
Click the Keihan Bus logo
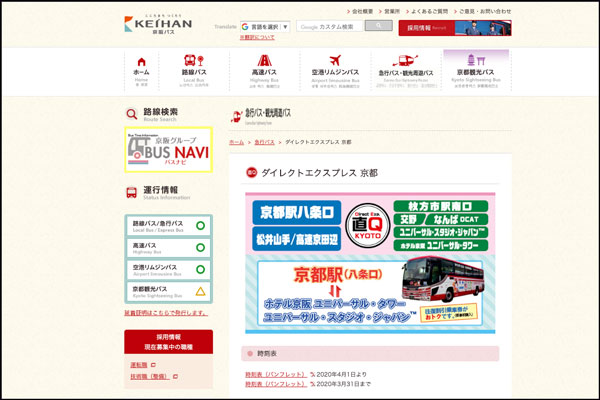coord(158,23)
